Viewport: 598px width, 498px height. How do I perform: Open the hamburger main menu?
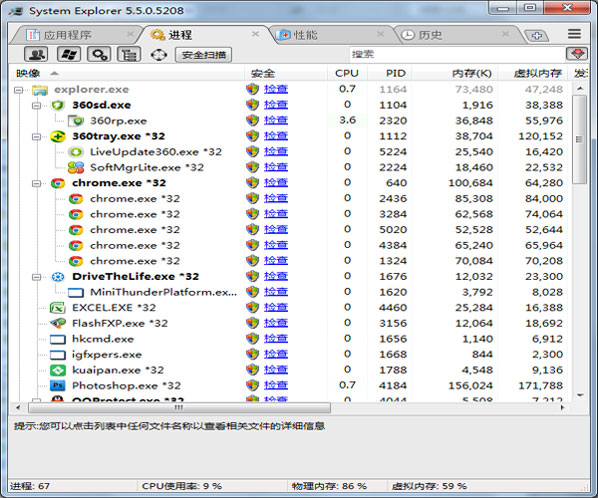[574, 34]
